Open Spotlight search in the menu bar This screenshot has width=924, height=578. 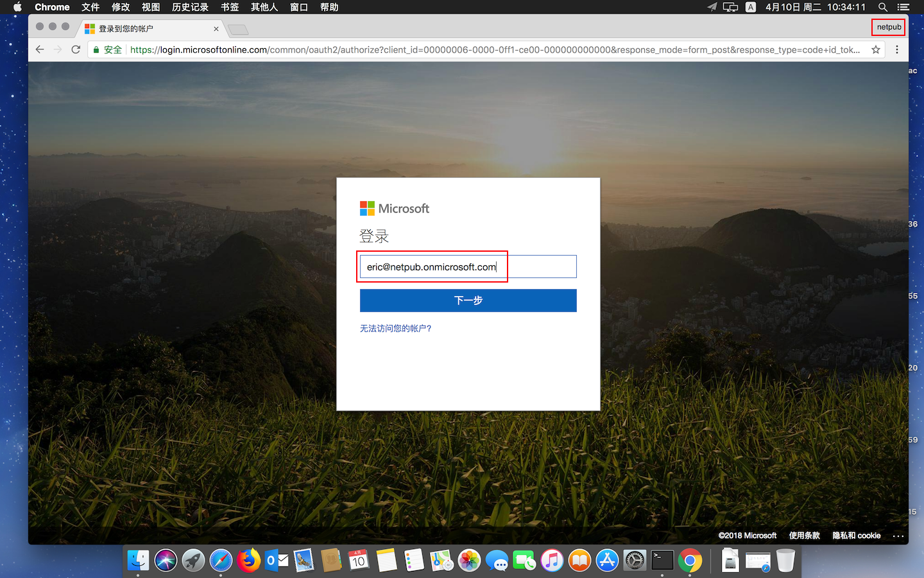[883, 7]
